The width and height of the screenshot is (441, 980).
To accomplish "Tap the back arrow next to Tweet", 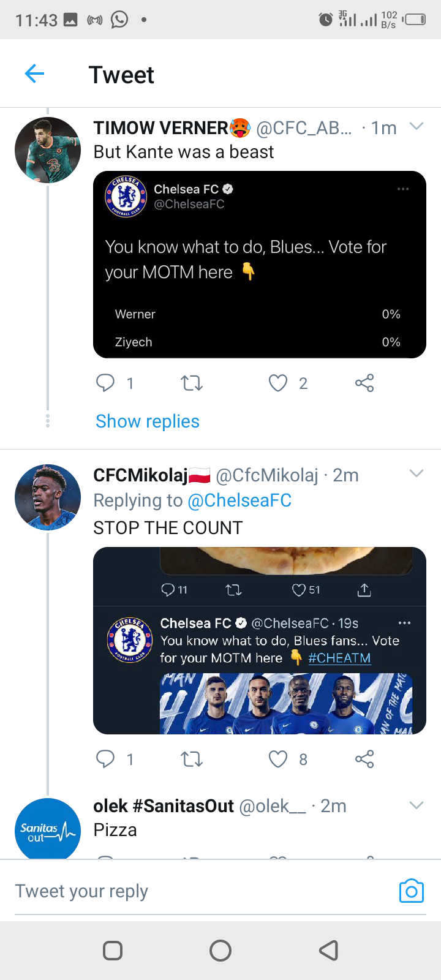I will [34, 74].
